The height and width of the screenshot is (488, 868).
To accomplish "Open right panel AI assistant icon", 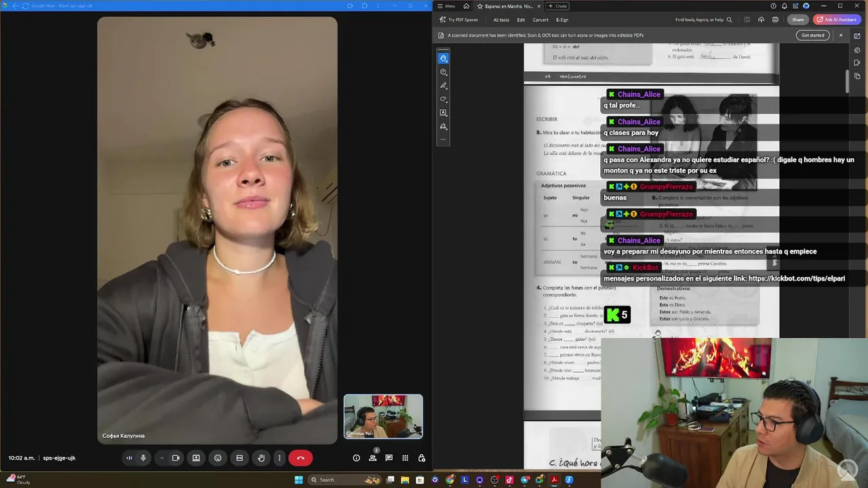I will (x=857, y=36).
